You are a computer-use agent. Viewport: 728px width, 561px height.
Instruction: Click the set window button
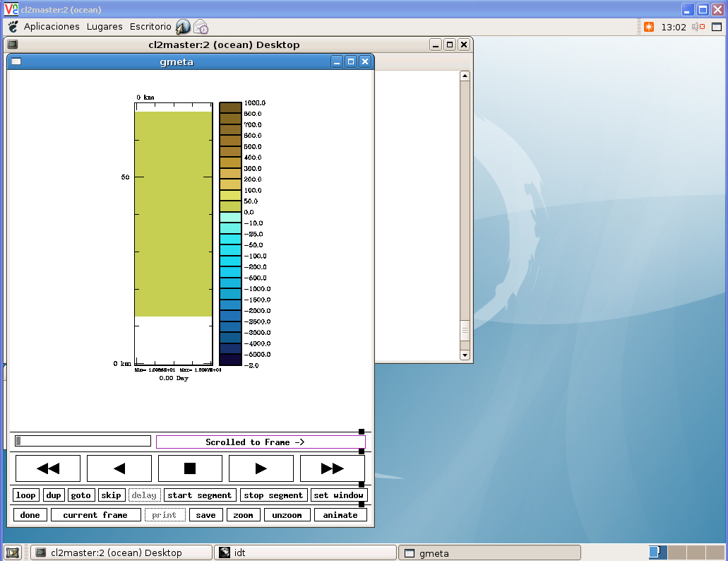tap(338, 495)
